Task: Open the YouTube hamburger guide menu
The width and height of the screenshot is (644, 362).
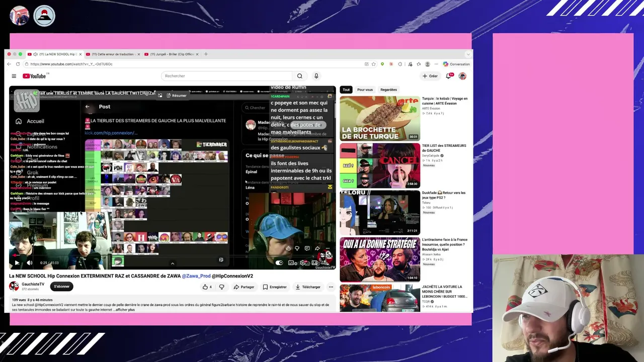Action: pos(14,76)
